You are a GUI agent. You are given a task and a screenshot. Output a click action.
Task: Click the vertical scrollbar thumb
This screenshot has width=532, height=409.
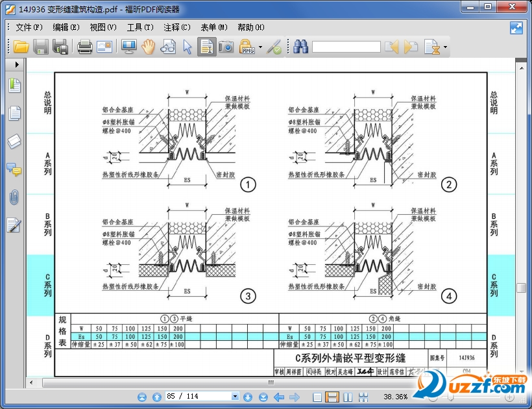(521, 288)
